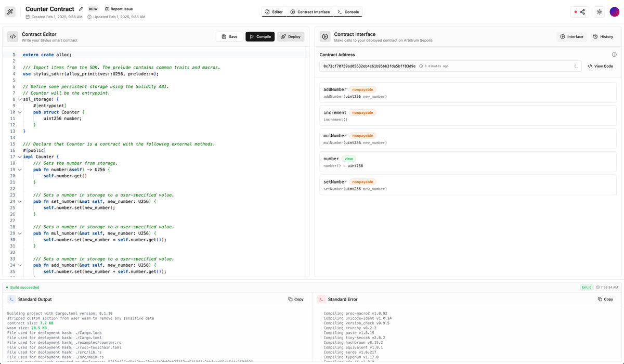
Task: Open the share icon button
Action: pyautogui.click(x=579, y=12)
